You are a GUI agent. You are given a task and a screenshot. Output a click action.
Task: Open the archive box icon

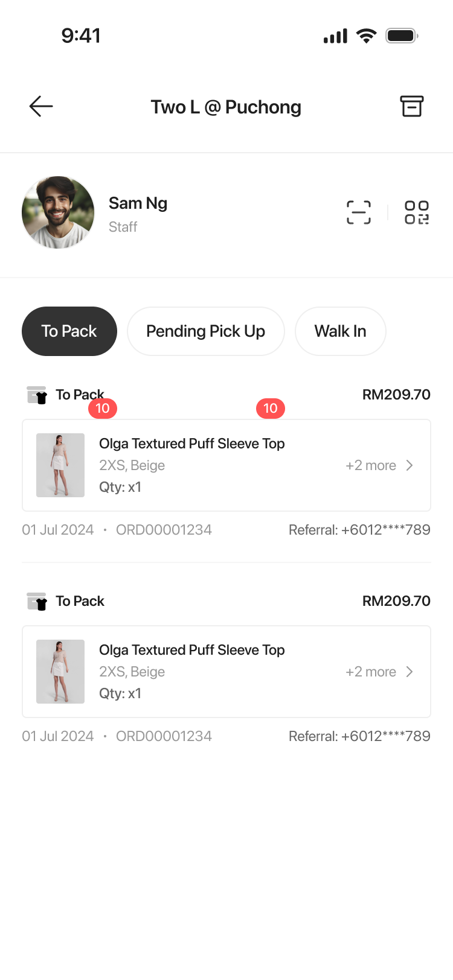coord(412,107)
